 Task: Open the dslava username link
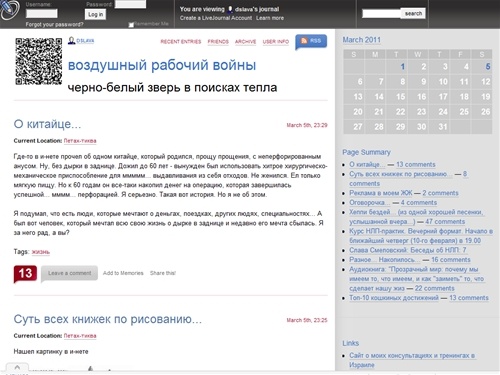click(x=85, y=41)
